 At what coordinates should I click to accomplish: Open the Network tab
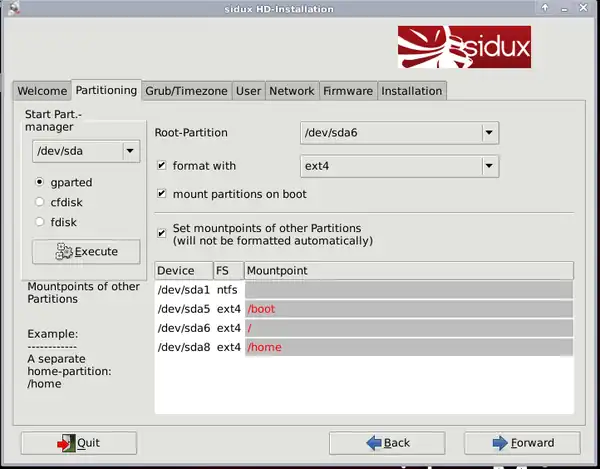[x=292, y=91]
